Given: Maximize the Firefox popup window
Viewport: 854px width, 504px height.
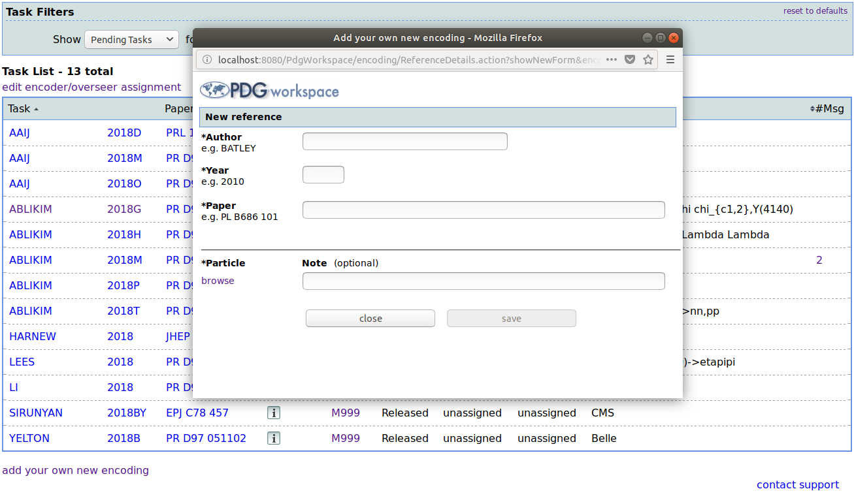Looking at the screenshot, I should point(661,38).
